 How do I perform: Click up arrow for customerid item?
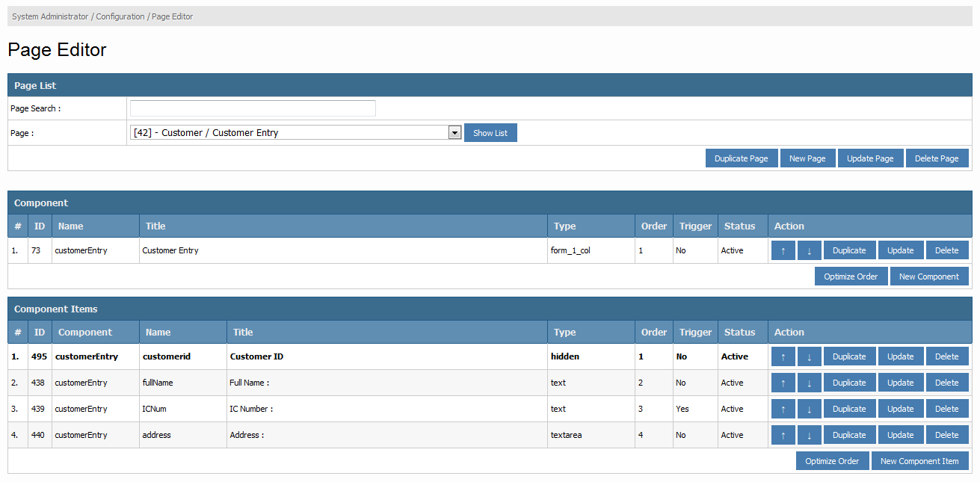783,357
